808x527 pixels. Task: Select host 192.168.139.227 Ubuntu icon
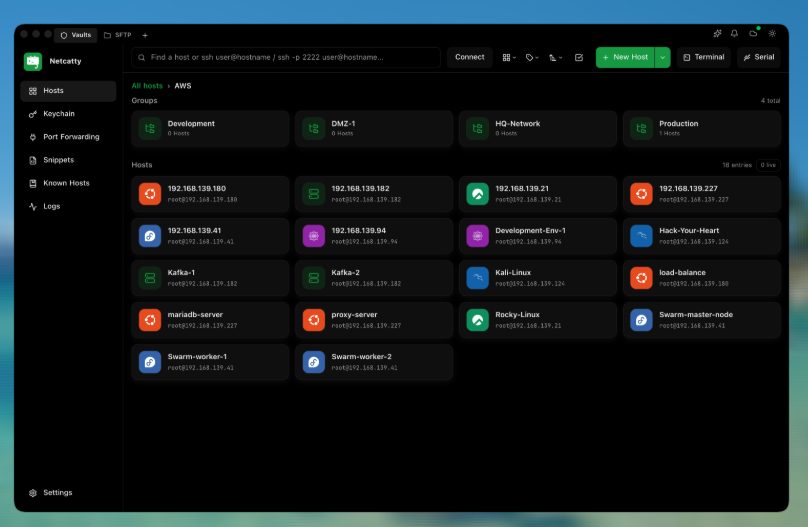642,194
